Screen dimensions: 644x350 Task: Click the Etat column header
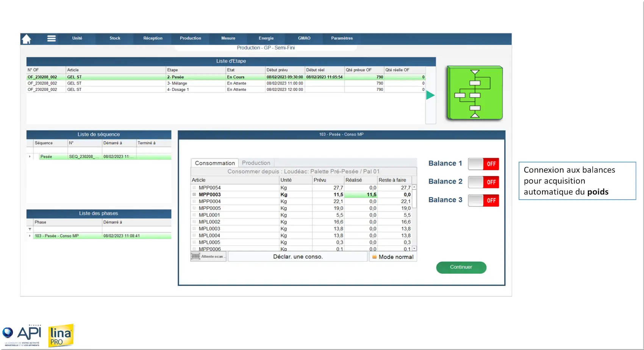(x=245, y=70)
